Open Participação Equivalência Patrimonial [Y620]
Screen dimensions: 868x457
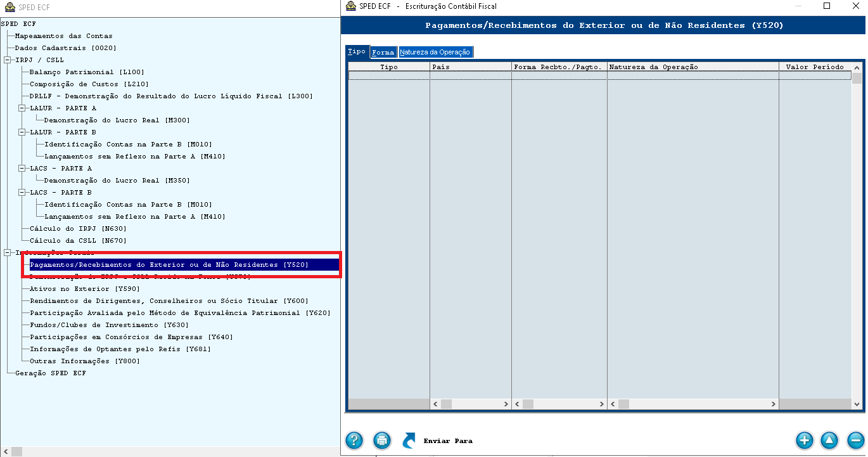(181, 313)
